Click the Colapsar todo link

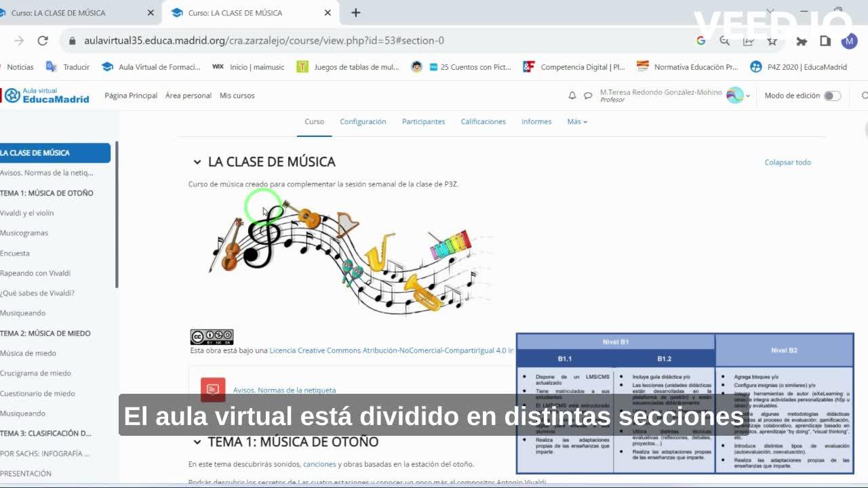(788, 163)
